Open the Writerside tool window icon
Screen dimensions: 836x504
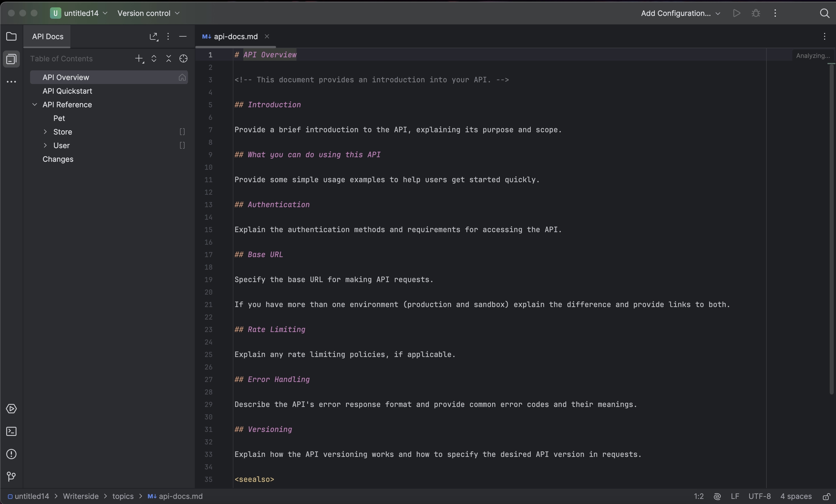(x=11, y=59)
